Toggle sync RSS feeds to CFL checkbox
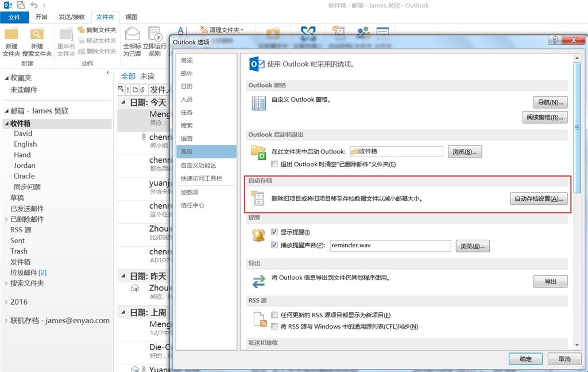 coord(274,326)
